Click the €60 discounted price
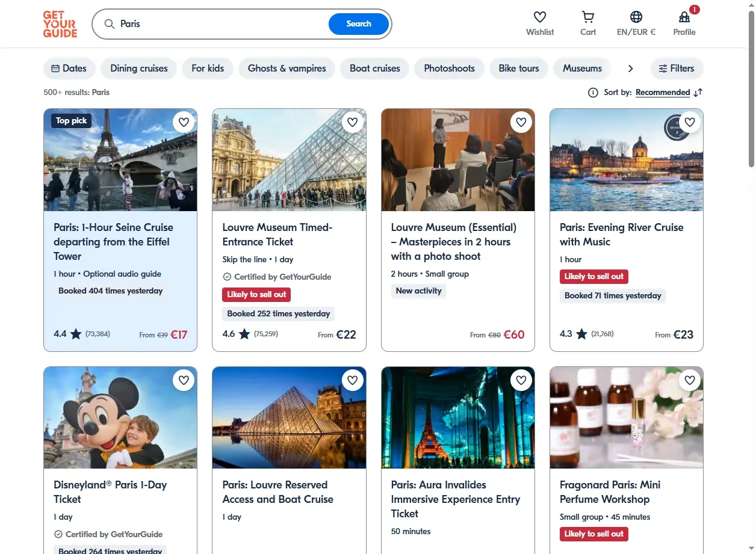Screen dimensions: 756x554 point(514,335)
